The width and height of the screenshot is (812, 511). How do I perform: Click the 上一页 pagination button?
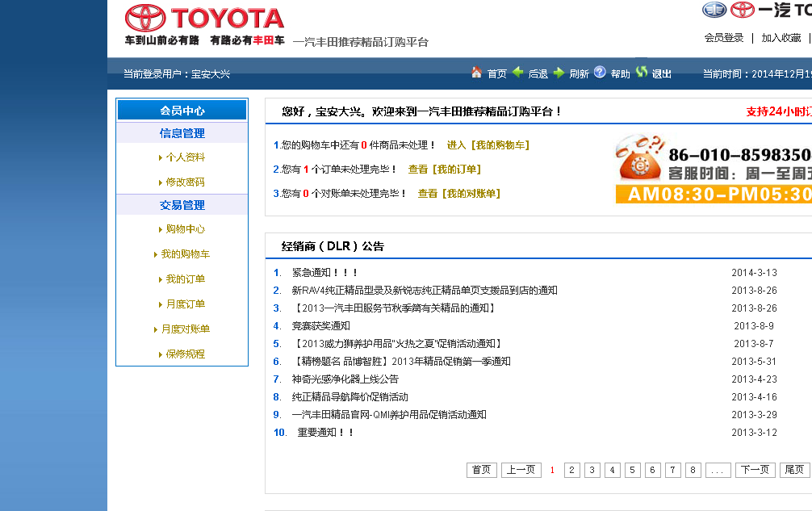pyautogui.click(x=521, y=470)
